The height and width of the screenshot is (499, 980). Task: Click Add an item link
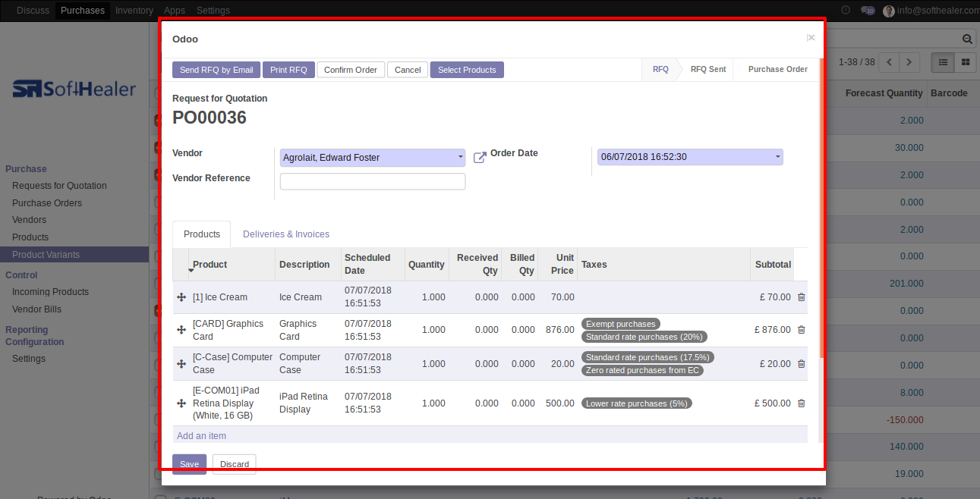click(201, 436)
